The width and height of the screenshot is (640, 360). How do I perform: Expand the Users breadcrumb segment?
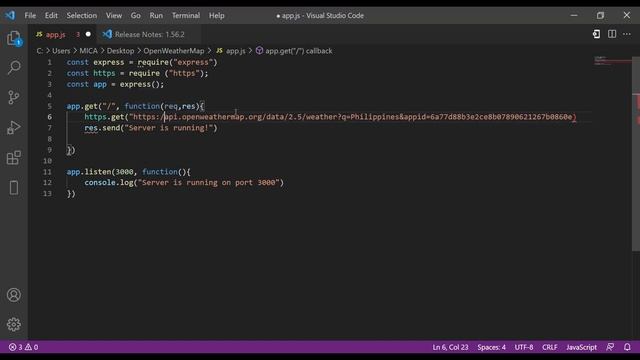[61, 51]
